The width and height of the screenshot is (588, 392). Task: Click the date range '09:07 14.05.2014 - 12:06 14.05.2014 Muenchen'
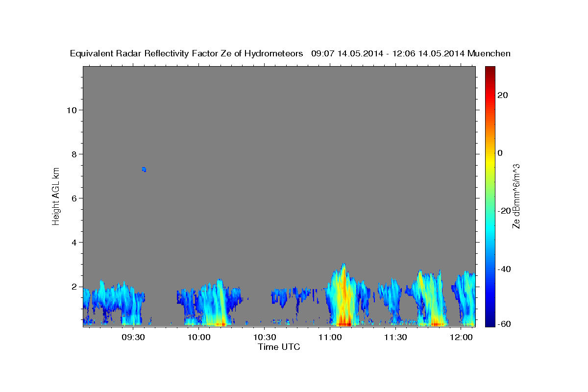tap(411, 54)
